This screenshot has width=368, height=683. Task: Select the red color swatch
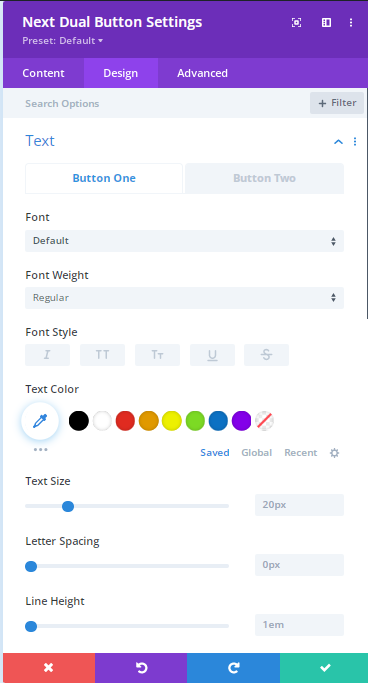tap(125, 421)
